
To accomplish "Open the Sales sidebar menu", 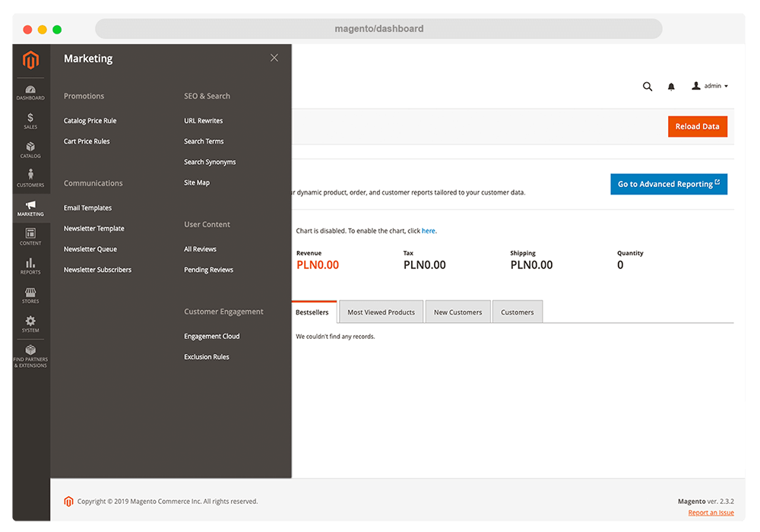I will [x=30, y=121].
